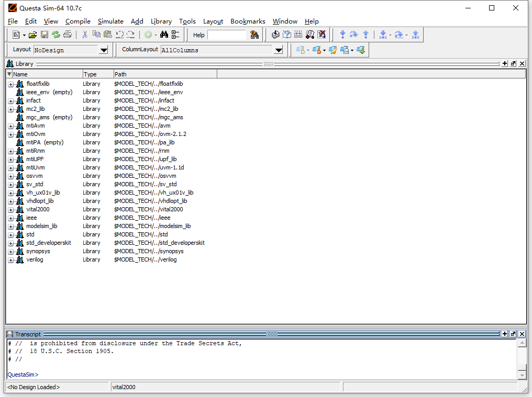The image size is (532, 397).
Task: Click the green Add to window icon
Action: tap(148, 35)
